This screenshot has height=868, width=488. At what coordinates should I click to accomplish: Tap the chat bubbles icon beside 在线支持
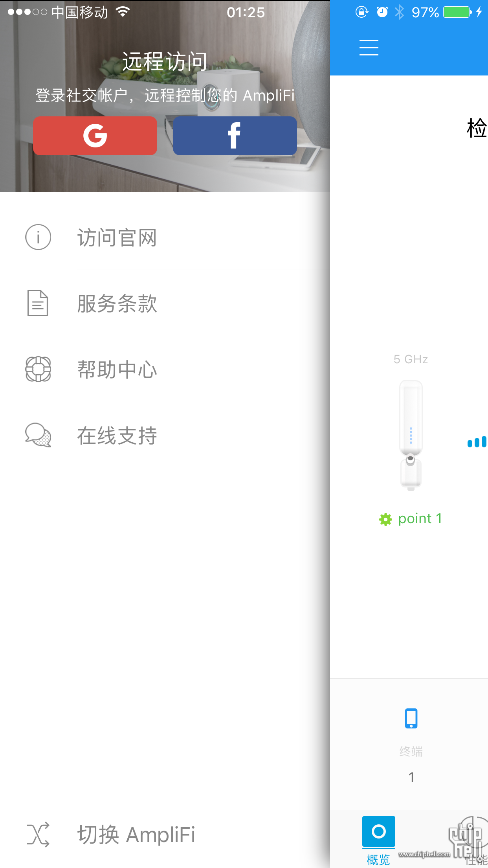(38, 435)
